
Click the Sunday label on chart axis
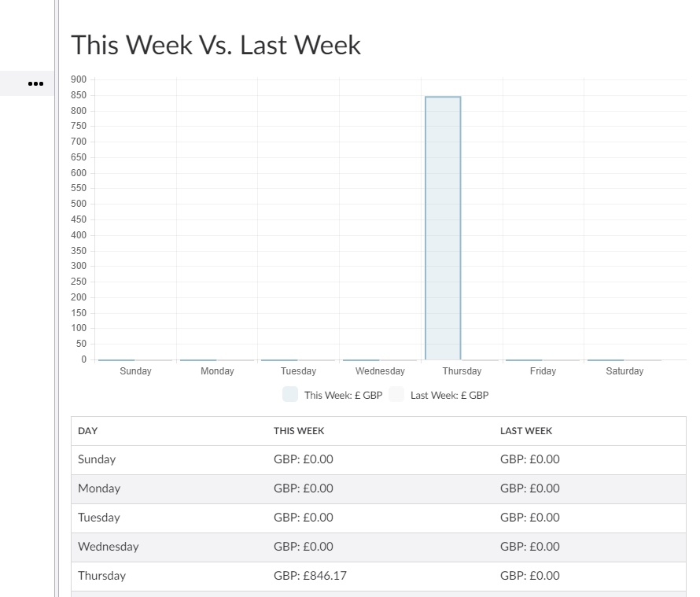[x=135, y=371]
